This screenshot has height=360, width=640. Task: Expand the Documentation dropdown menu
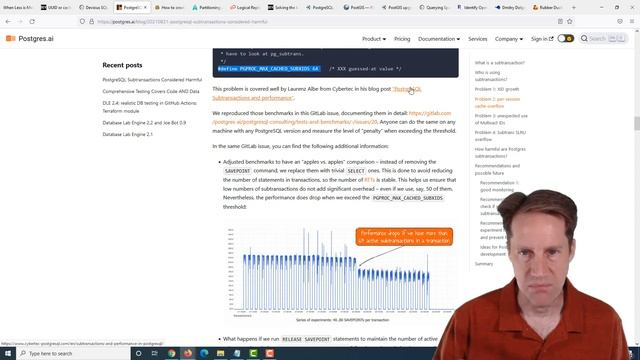click(439, 39)
